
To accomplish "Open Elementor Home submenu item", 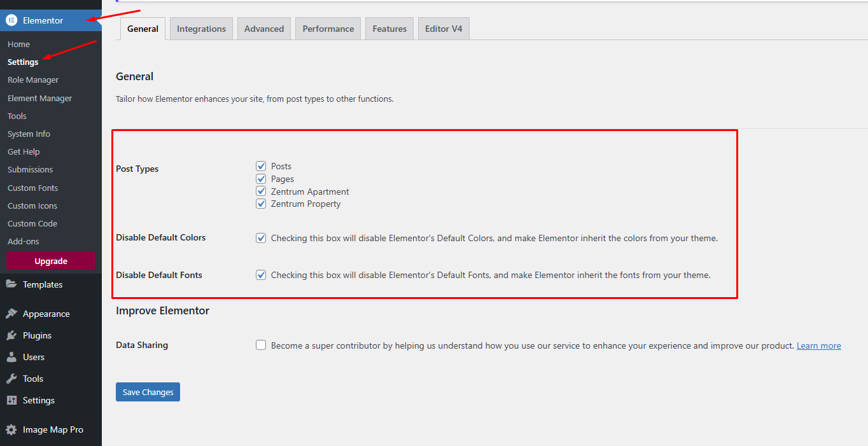I will pyautogui.click(x=19, y=44).
